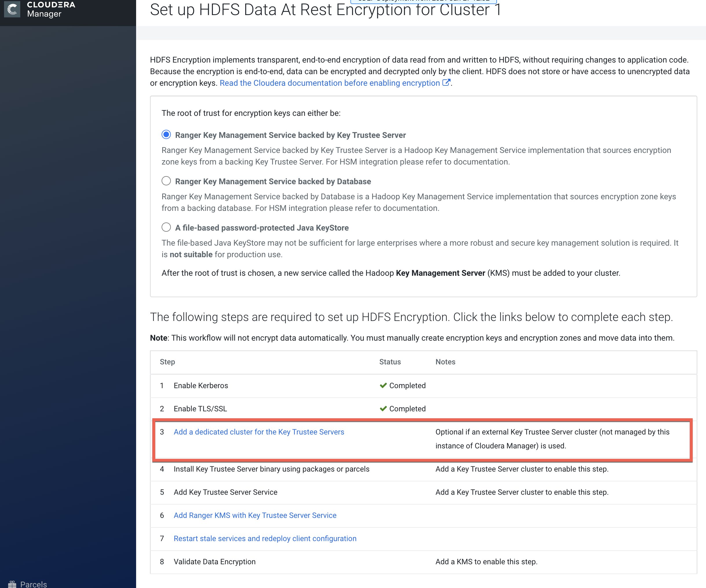The height and width of the screenshot is (588, 706).
Task: Click the bold Key Management Server text
Action: [440, 273]
